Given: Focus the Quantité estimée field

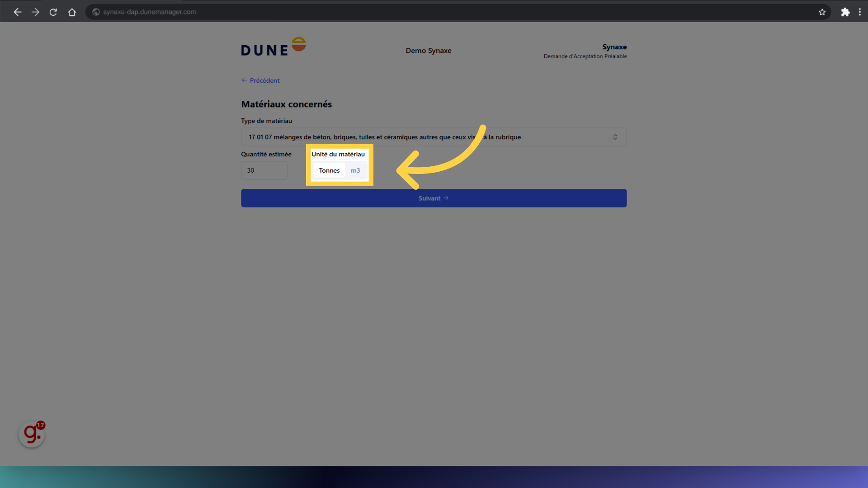Looking at the screenshot, I should coord(264,170).
